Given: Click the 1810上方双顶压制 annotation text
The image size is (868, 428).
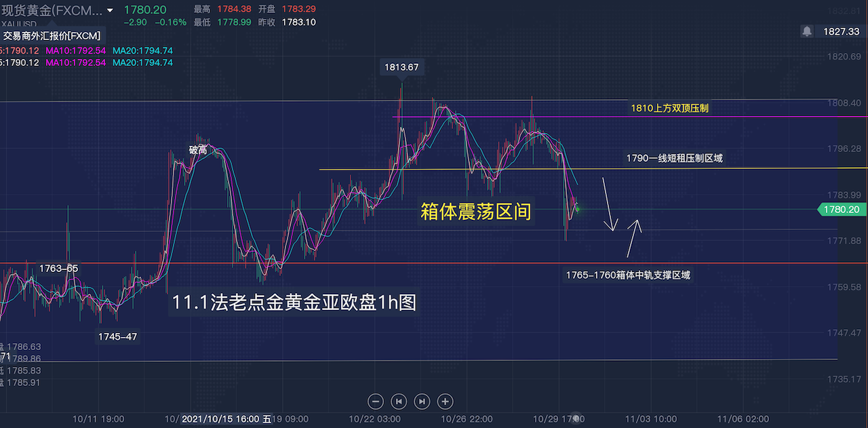Looking at the screenshot, I should pos(669,108).
